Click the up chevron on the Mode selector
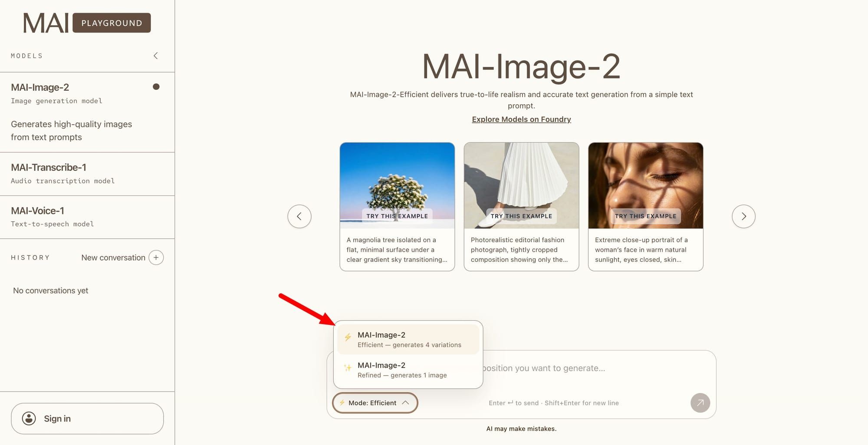This screenshot has width=868, height=445. coord(405,403)
